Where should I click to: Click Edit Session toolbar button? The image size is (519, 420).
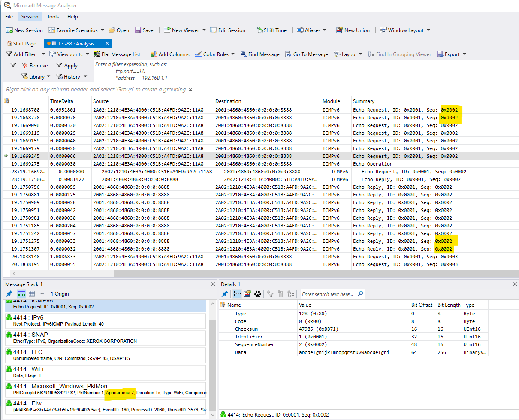coord(227,30)
